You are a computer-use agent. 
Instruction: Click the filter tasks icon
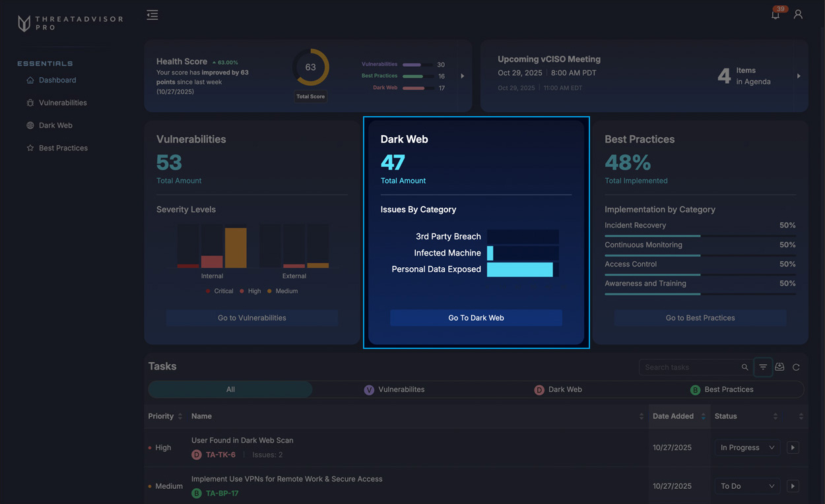click(763, 367)
